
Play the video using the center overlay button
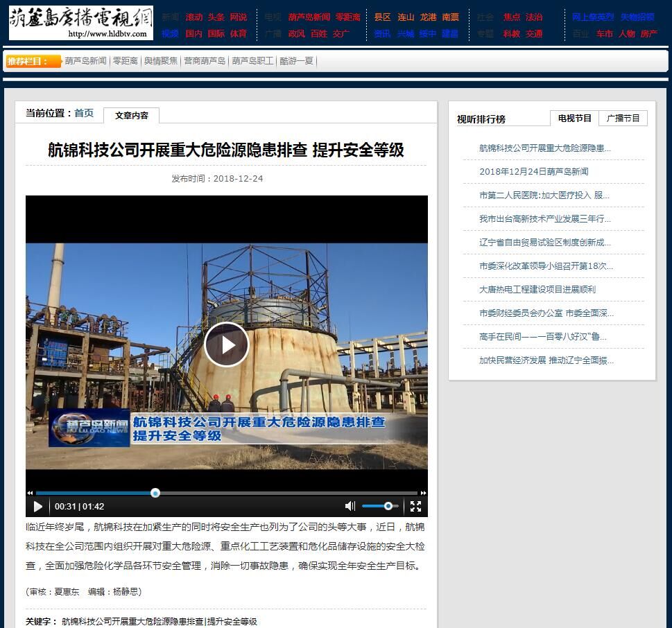pyautogui.click(x=227, y=344)
